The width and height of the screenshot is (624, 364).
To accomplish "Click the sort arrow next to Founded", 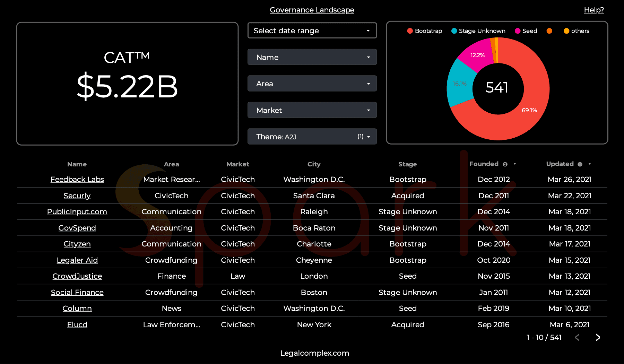I will point(515,164).
